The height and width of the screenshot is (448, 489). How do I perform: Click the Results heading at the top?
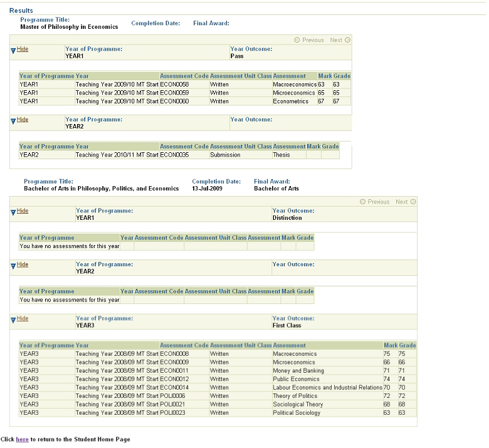tap(21, 11)
